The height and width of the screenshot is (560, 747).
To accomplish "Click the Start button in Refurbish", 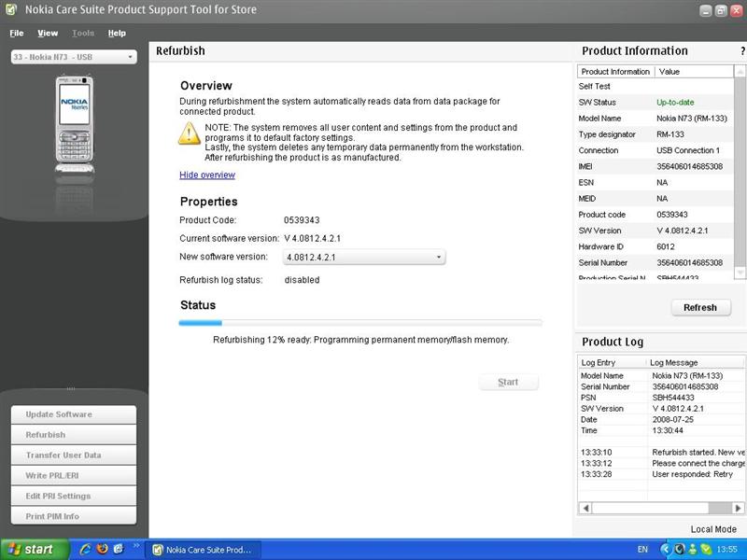I will (508, 382).
